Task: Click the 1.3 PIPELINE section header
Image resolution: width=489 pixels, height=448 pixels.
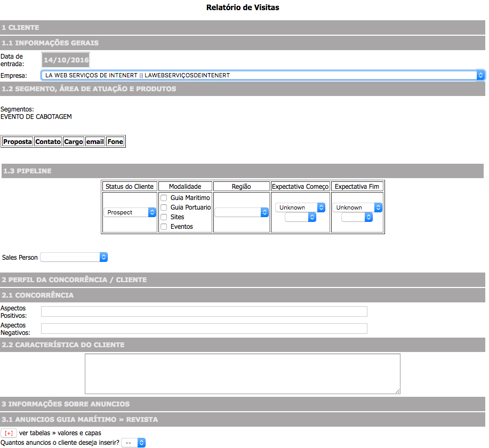Action: point(243,171)
